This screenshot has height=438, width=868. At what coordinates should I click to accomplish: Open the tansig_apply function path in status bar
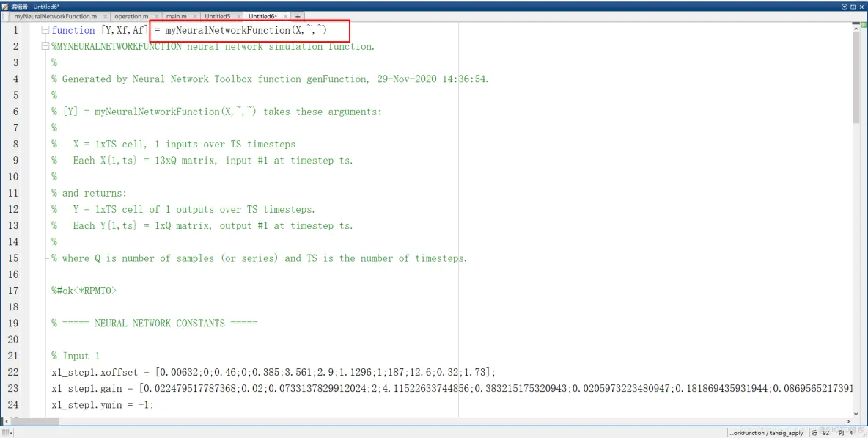click(766, 433)
